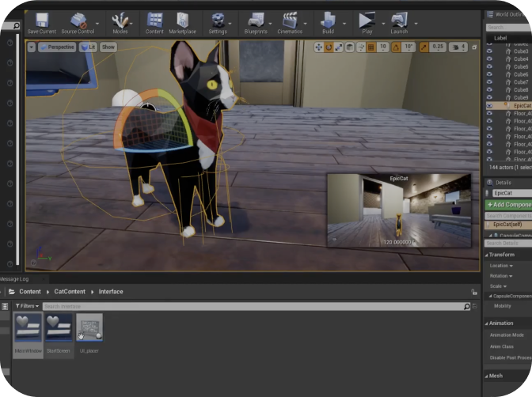
Task: Click the Build toolbar icon
Action: [x=328, y=23]
